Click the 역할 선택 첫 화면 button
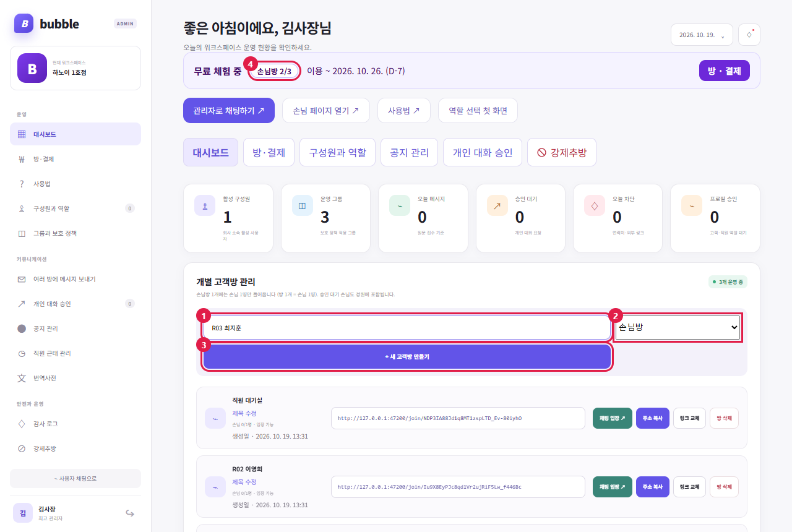 [478, 110]
